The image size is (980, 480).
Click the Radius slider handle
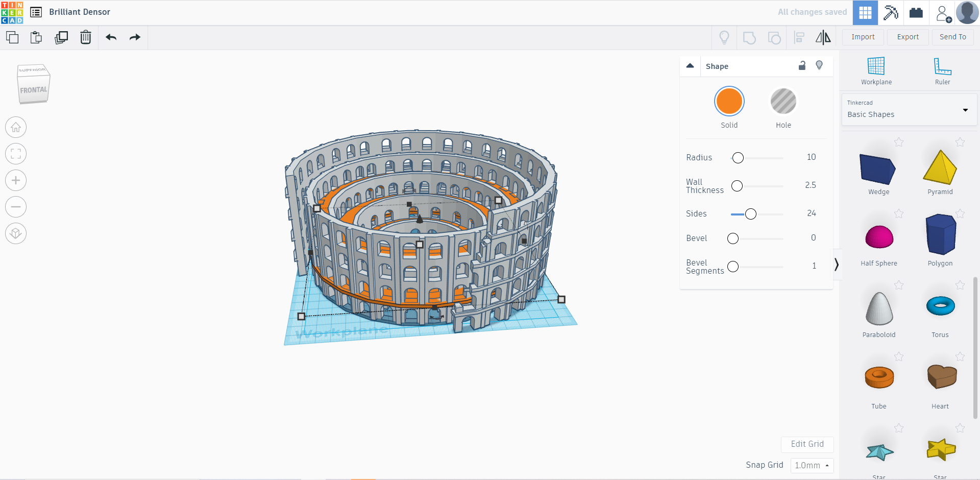tap(738, 158)
